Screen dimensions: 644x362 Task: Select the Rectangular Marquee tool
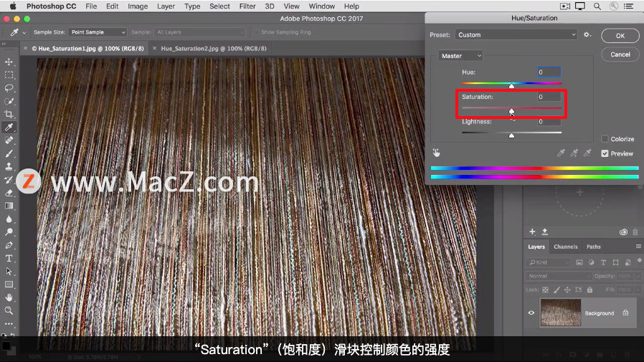point(9,75)
